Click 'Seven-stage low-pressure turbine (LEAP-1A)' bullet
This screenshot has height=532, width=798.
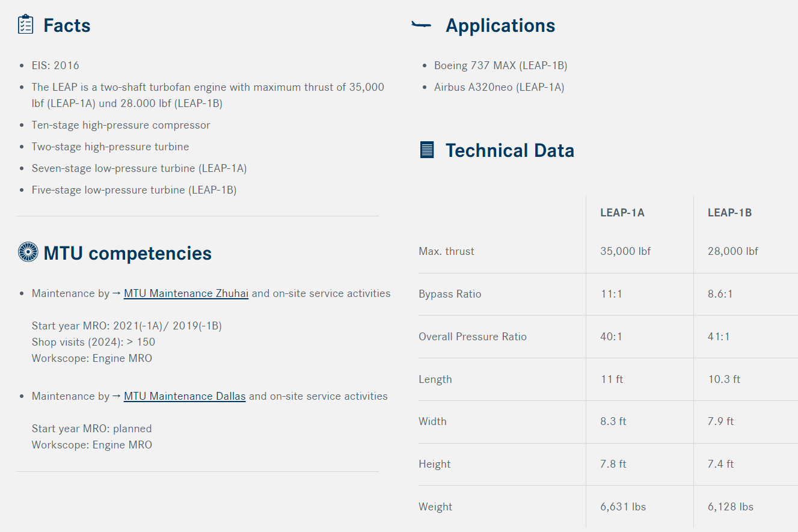pyautogui.click(x=139, y=168)
